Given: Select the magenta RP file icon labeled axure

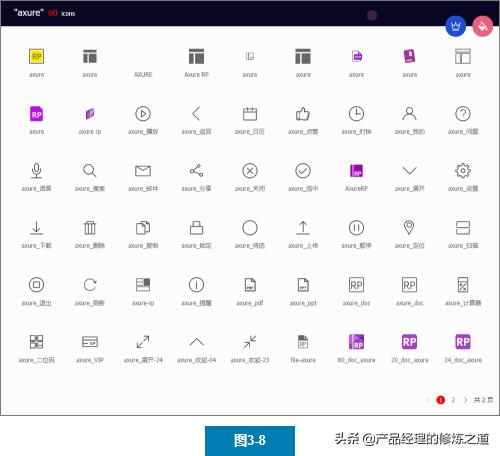Looking at the screenshot, I should pos(37,114).
